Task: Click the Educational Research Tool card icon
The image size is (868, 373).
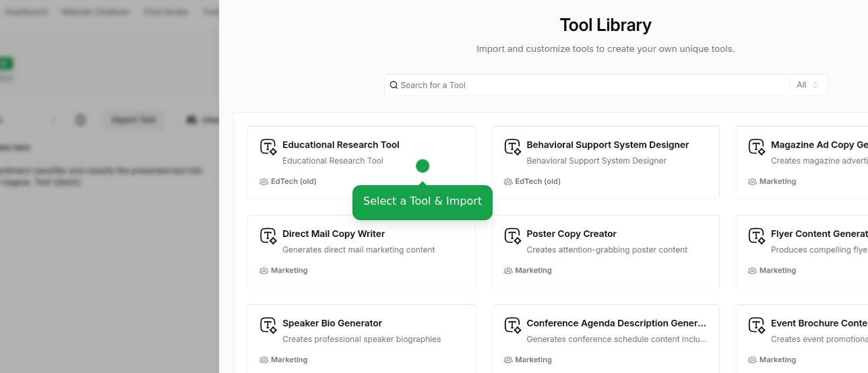Action: [268, 147]
